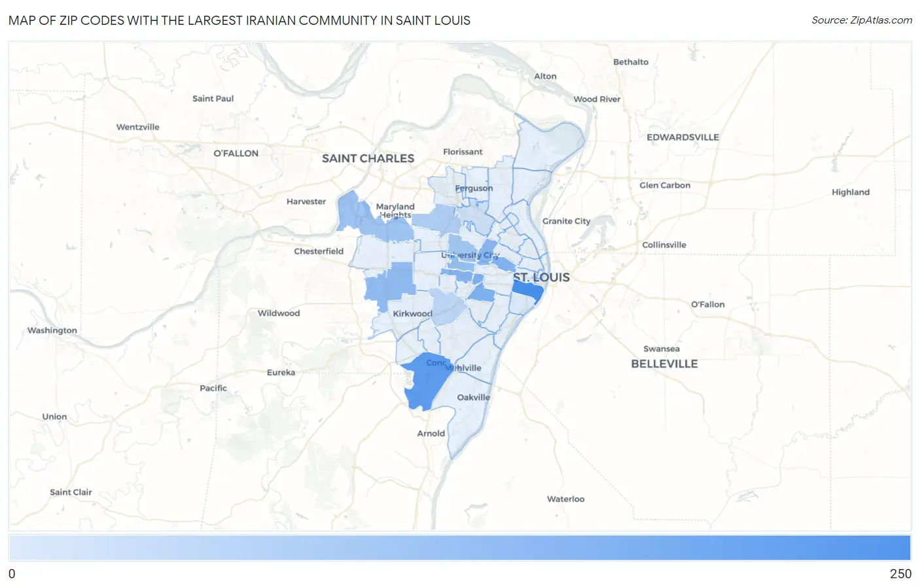Click the legend minimum value 0

click(x=12, y=574)
